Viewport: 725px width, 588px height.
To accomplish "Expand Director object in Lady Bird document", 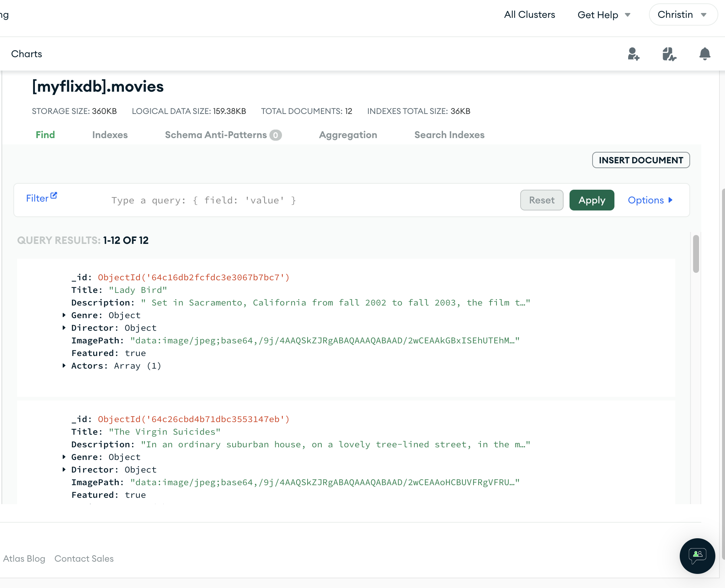I will (x=64, y=328).
